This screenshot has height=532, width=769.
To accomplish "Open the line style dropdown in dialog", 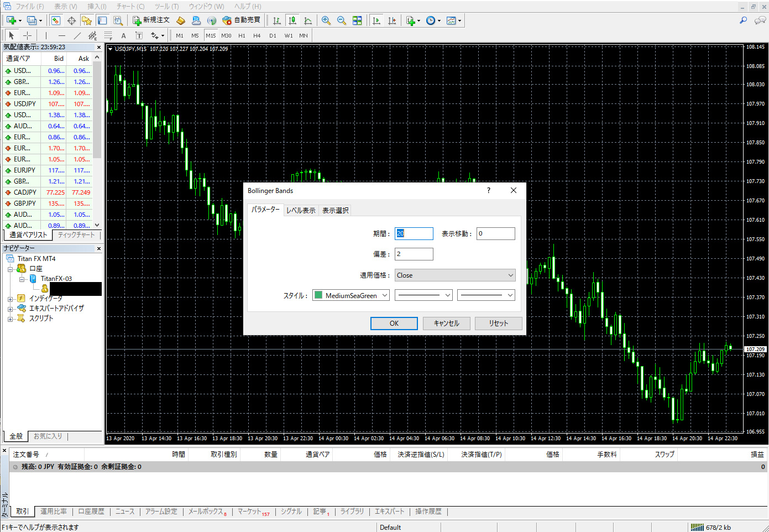I will (x=424, y=295).
